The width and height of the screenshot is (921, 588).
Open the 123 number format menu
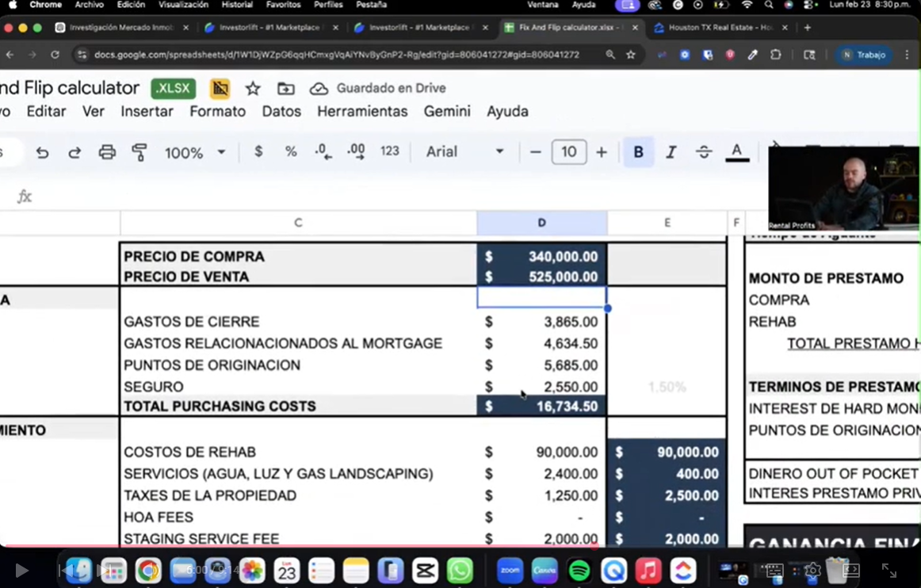pos(389,151)
